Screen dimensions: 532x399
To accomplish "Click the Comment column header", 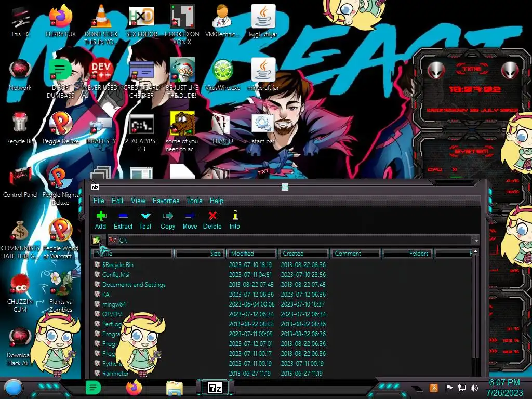I will pos(355,254).
